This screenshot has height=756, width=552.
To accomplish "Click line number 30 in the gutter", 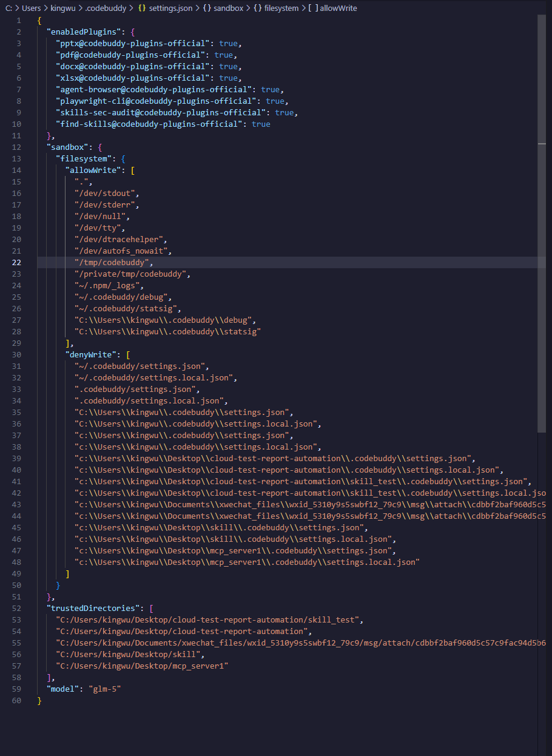I will point(16,354).
